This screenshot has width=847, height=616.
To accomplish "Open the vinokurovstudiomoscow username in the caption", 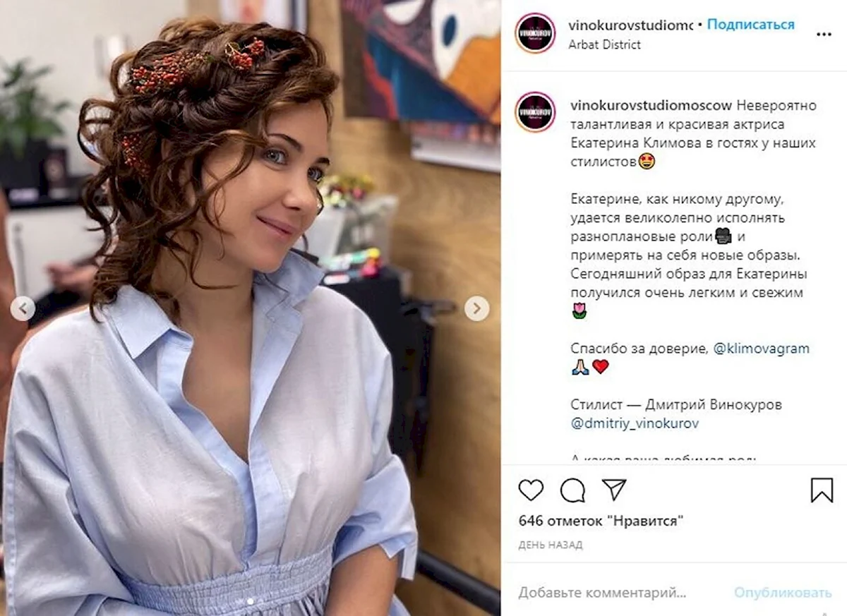I will (x=651, y=106).
